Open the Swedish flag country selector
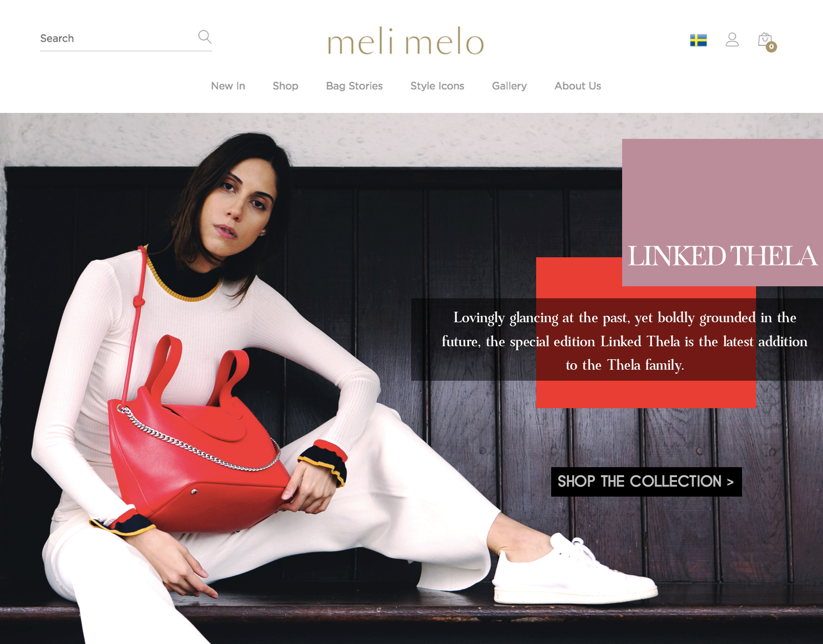The height and width of the screenshot is (644, 823). pyautogui.click(x=698, y=40)
